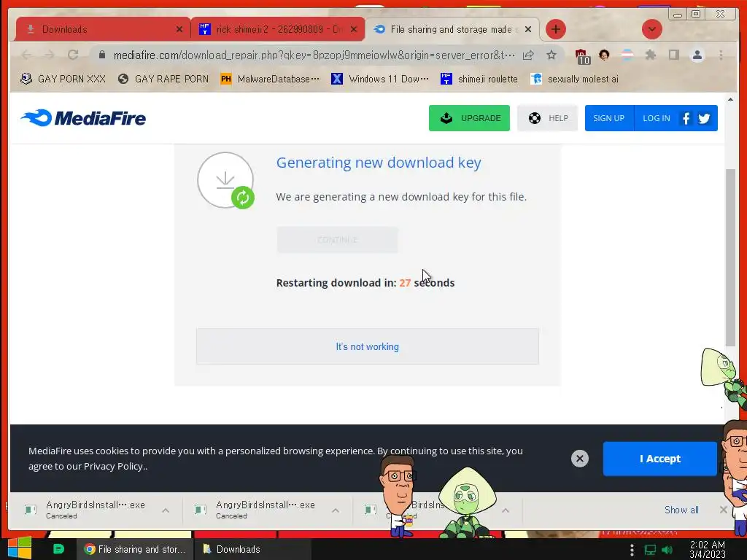Reload the page with refresh icon
This screenshot has width=747, height=560.
(x=73, y=55)
